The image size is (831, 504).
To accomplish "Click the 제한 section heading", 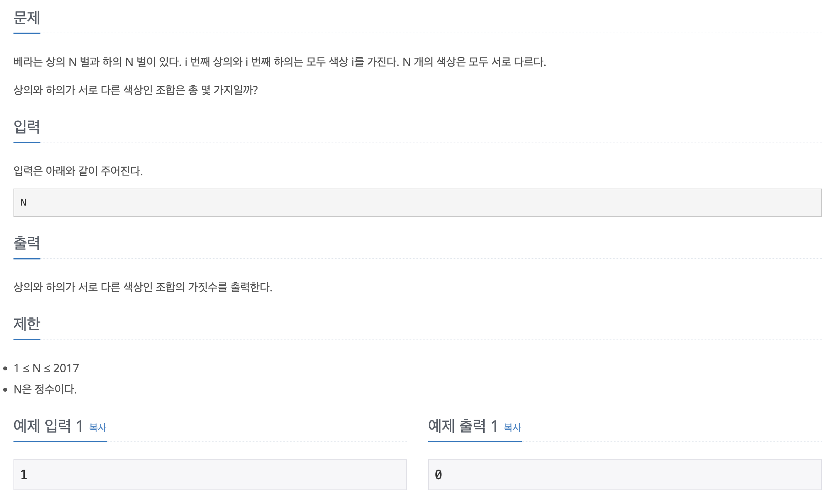I will (27, 324).
